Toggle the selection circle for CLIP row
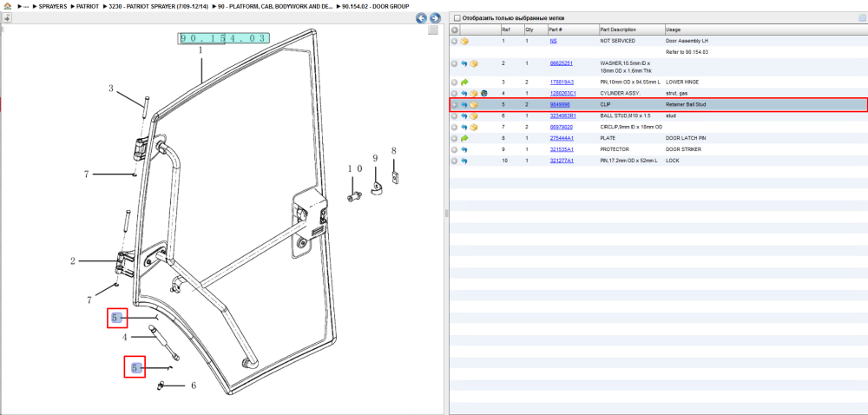The width and height of the screenshot is (868, 415). [455, 104]
